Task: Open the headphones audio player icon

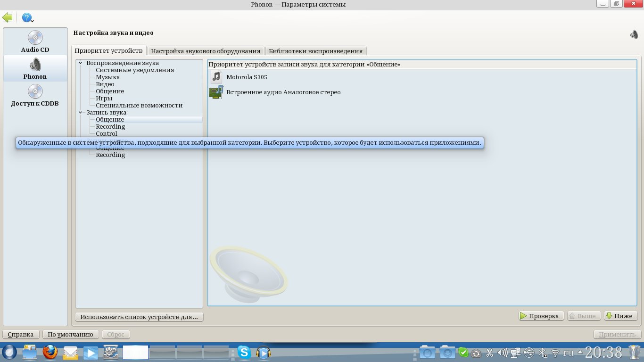Action: pyautogui.click(x=264, y=352)
